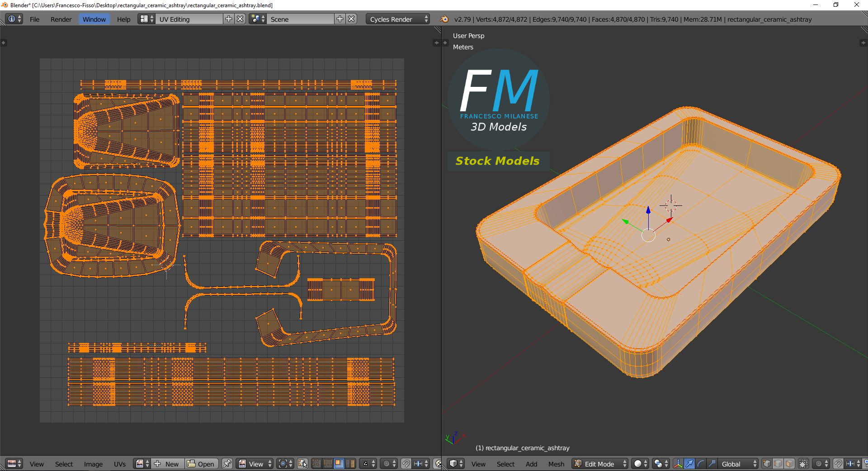The width and height of the screenshot is (868, 471).
Task: Switch to face select mode in 3D view
Action: point(789,464)
